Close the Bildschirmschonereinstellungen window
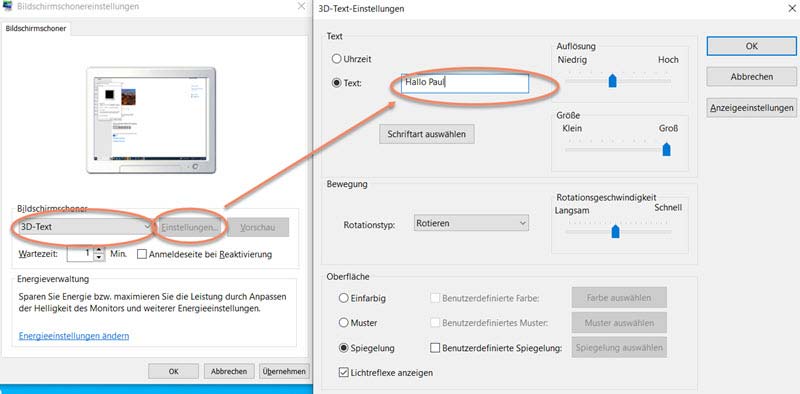Screen dimensions: 800x394 click(301, 7)
